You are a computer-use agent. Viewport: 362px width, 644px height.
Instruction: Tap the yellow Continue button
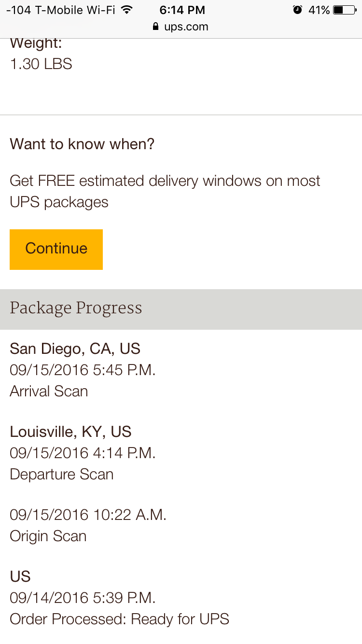click(56, 249)
